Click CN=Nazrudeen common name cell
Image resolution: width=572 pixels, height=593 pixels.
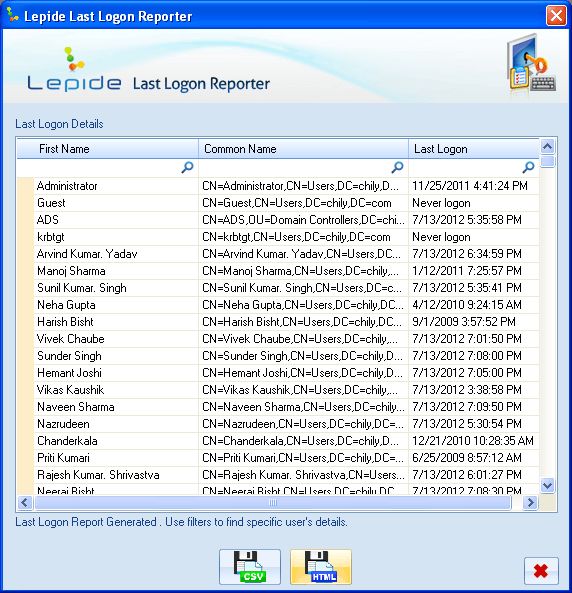(x=303, y=424)
